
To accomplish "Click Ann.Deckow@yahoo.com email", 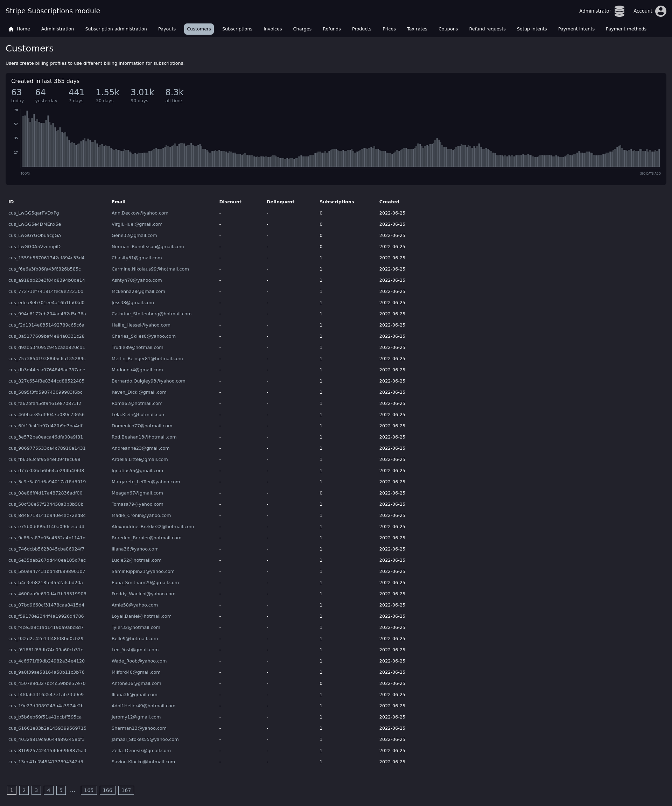I will (x=140, y=213).
